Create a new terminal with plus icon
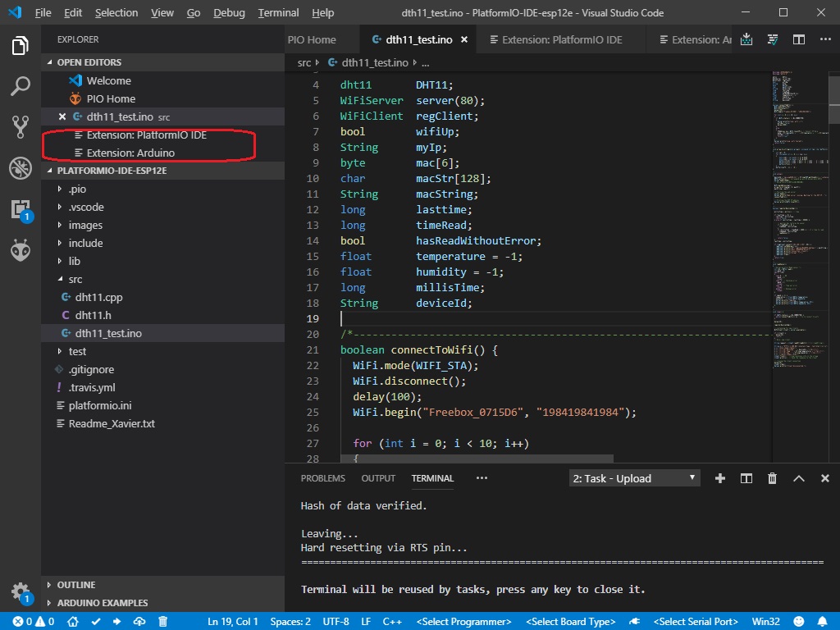 (x=720, y=478)
